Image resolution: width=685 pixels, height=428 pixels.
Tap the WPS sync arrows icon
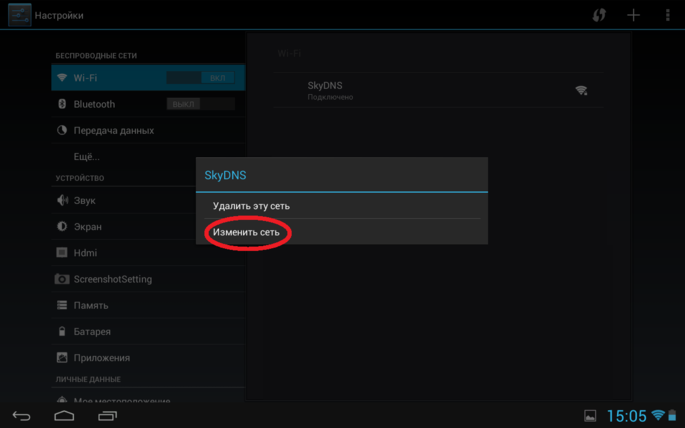(599, 15)
